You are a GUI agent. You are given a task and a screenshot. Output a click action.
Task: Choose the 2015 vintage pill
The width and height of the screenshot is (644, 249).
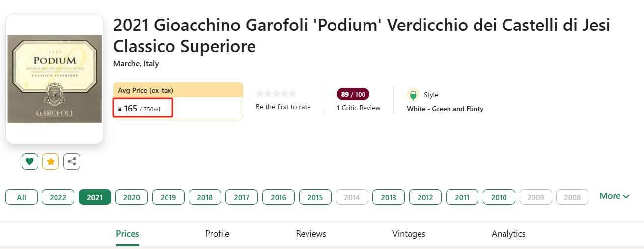point(315,197)
